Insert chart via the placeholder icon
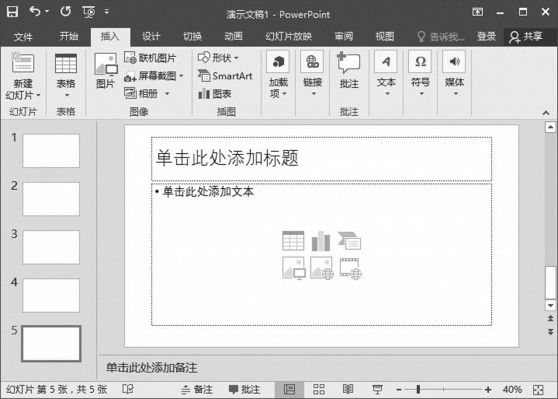Viewport: 558px width, 399px height. [321, 241]
